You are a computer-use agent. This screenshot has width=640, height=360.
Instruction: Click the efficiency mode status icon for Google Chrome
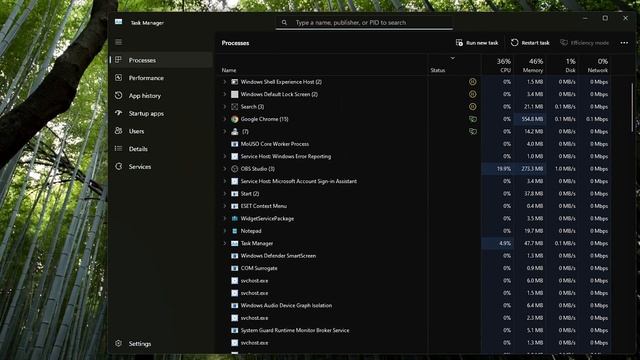point(473,119)
